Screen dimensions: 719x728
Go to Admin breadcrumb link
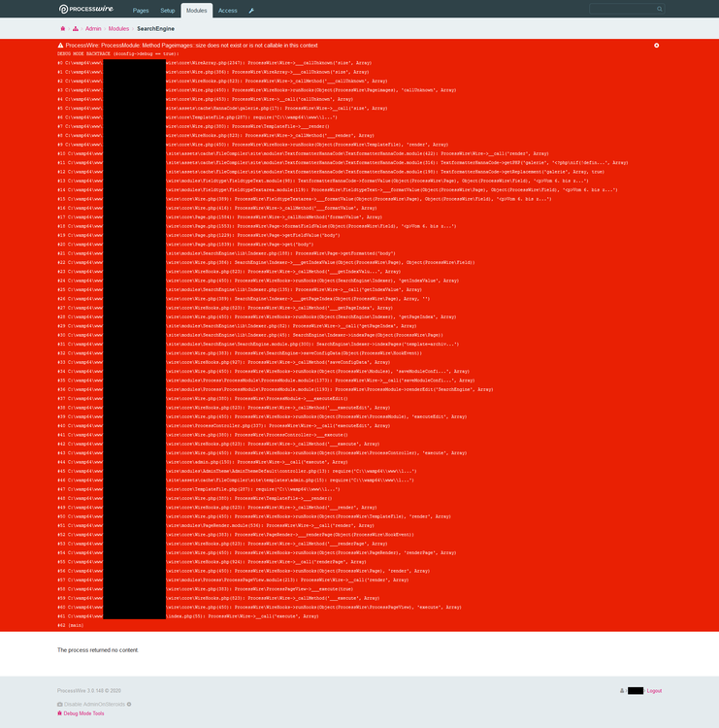coord(93,29)
